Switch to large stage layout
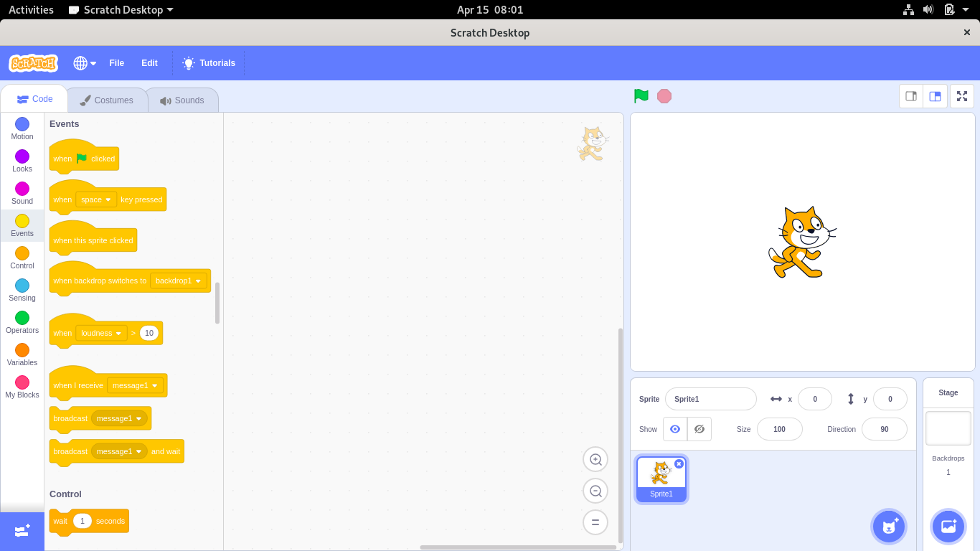The height and width of the screenshot is (551, 980). coord(935,96)
